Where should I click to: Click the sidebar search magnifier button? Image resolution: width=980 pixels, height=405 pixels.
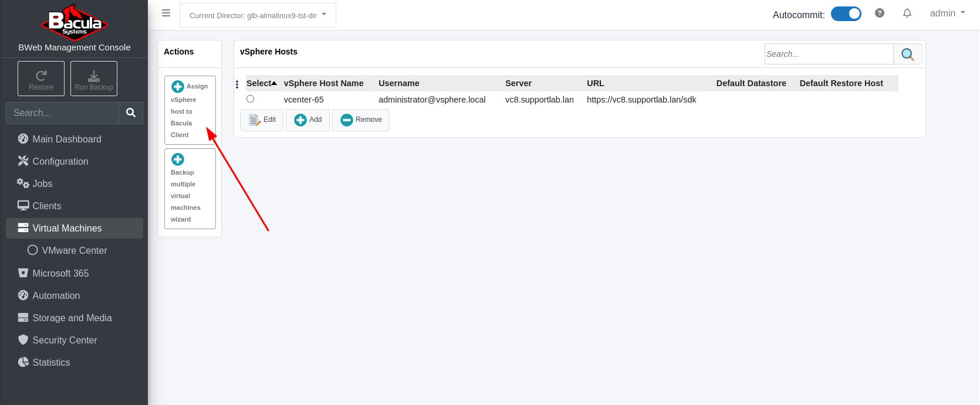click(x=131, y=113)
